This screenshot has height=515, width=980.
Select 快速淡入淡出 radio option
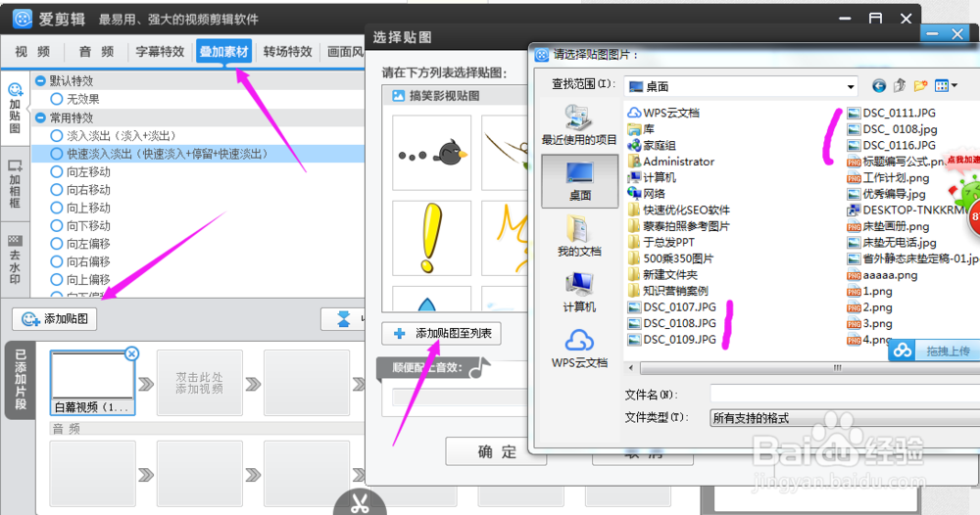click(57, 154)
